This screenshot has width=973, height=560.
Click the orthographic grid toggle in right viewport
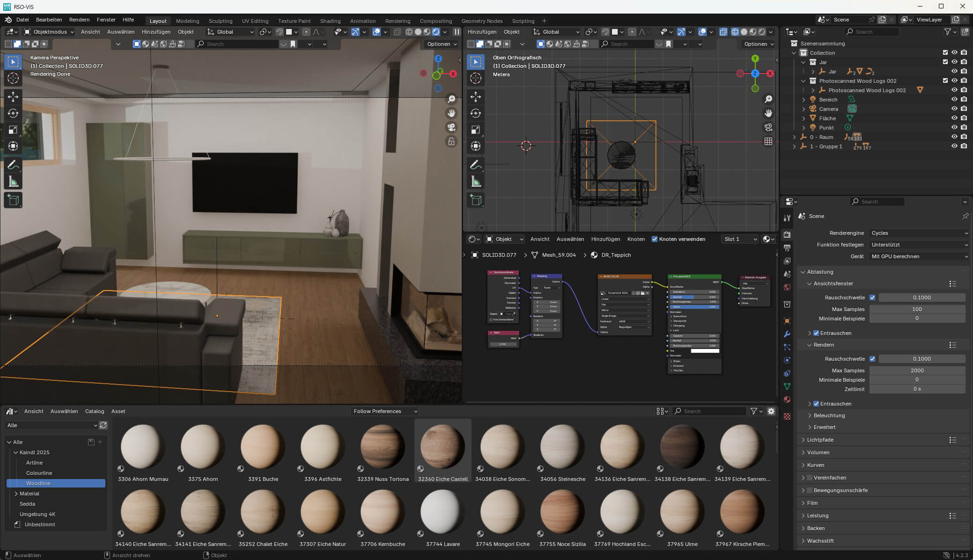coord(768,141)
